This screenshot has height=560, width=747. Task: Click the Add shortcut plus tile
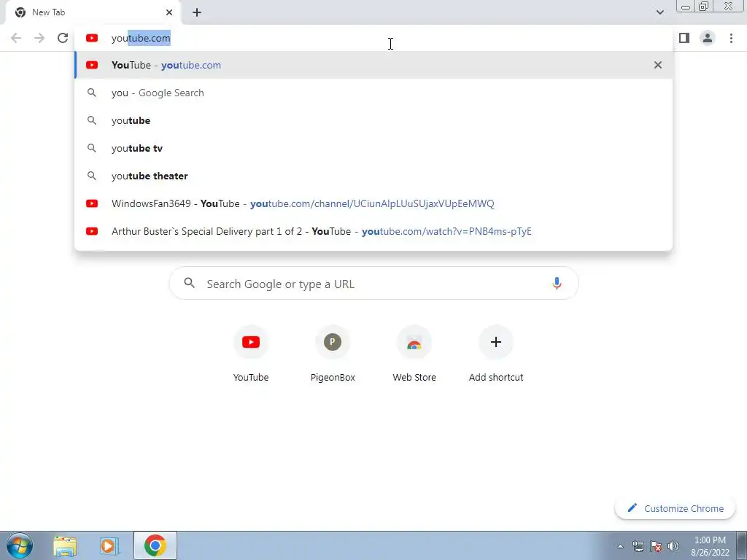(x=495, y=342)
